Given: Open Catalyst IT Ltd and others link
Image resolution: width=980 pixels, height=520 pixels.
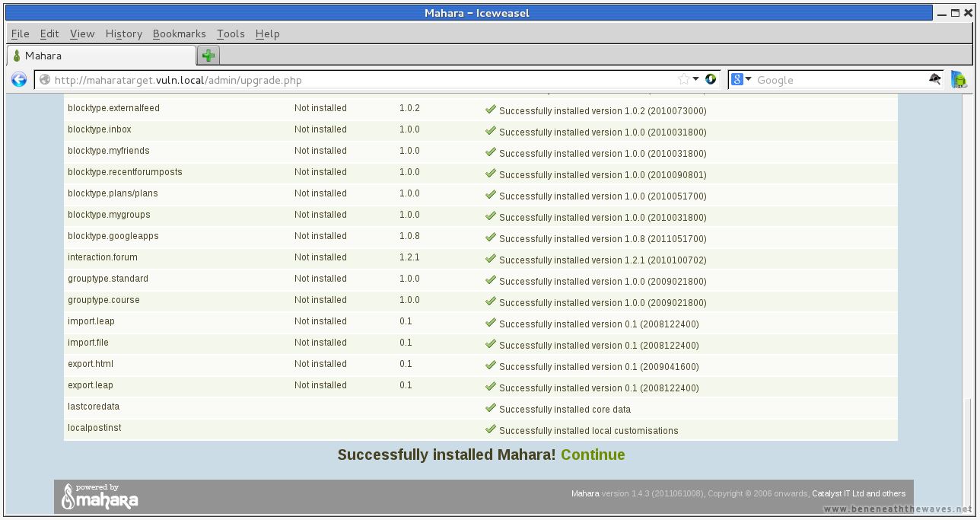Looking at the screenshot, I should (x=858, y=493).
